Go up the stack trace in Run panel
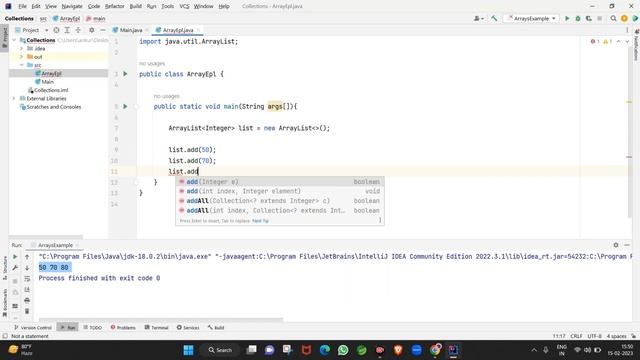The image size is (640, 360). [27, 257]
